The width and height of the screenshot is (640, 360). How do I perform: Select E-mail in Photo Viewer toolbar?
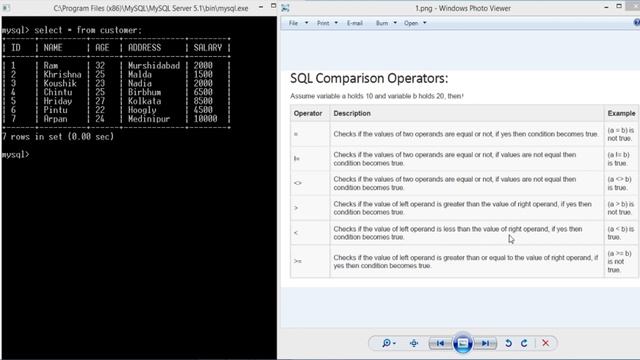[355, 23]
